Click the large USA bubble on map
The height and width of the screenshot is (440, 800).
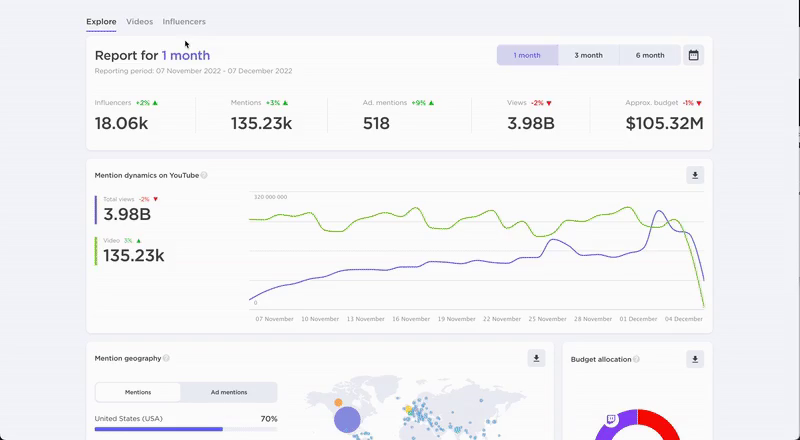(347, 421)
